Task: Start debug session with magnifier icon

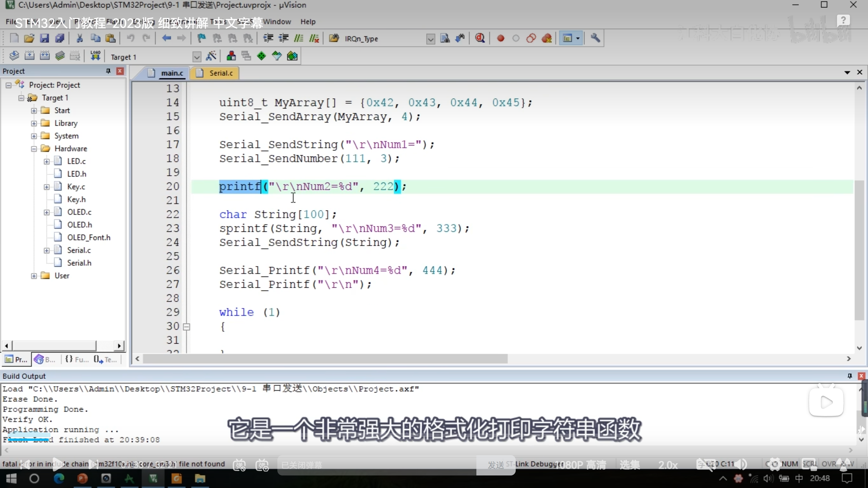Action: tap(479, 38)
